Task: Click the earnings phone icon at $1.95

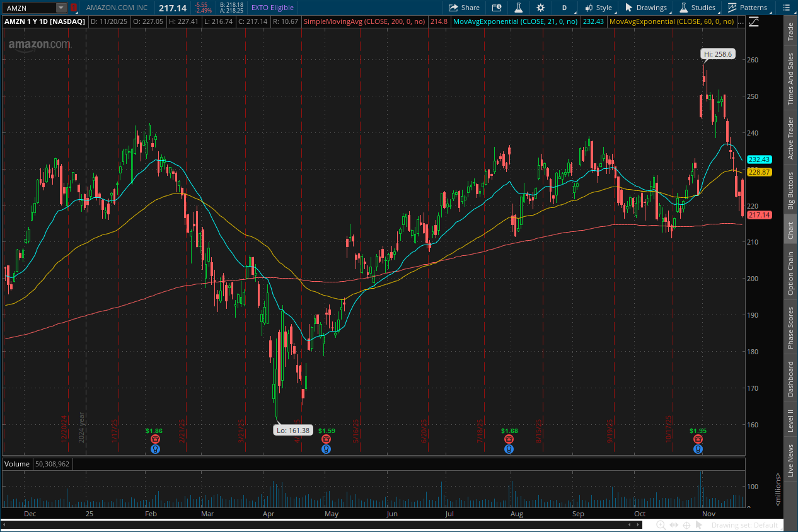Action: (x=698, y=439)
